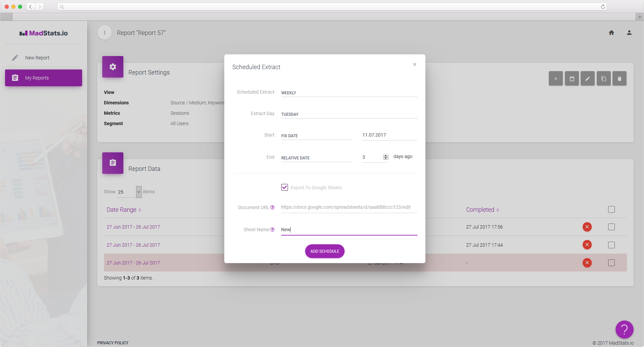
Task: Click the Report Settings gear icon
Action: (x=113, y=67)
